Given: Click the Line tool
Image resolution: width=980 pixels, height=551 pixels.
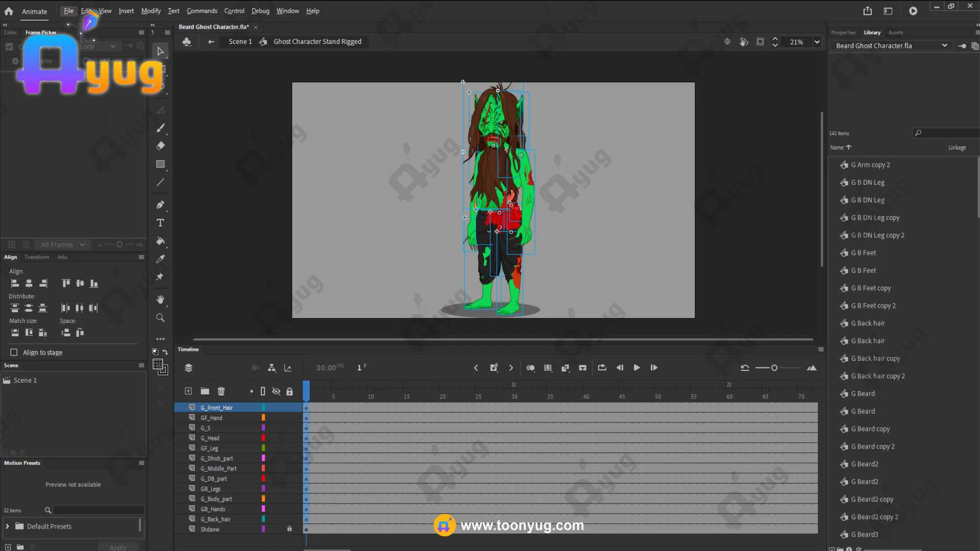Looking at the screenshot, I should tap(160, 182).
